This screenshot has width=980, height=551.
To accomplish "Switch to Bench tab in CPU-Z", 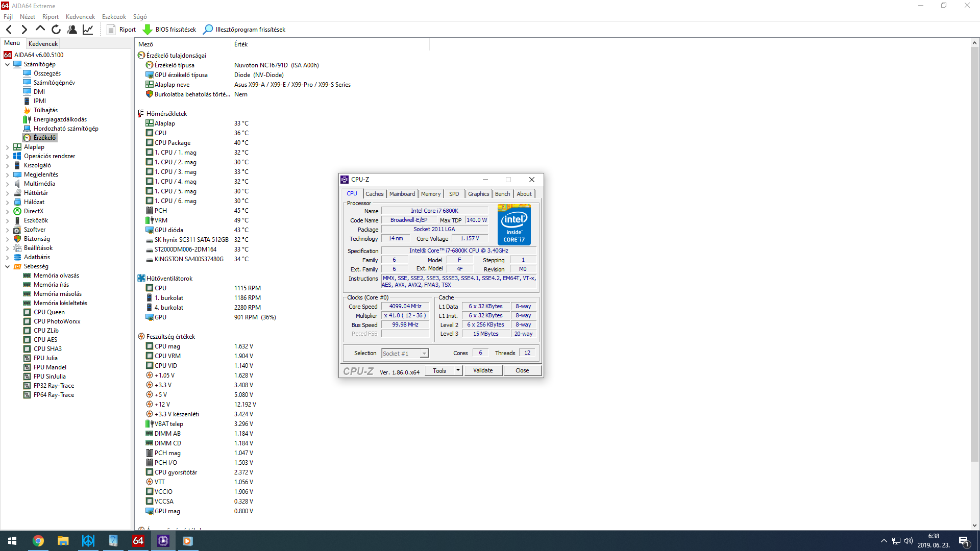I will 502,194.
